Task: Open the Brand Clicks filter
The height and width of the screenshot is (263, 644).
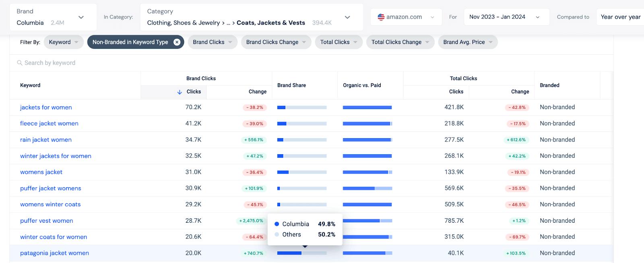Action: pos(213,42)
